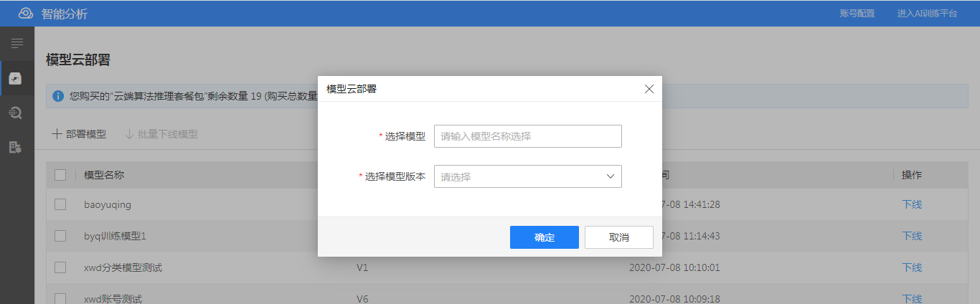Image resolution: width=980 pixels, height=304 pixels.
Task: Confirm with the 确定 button
Action: coord(545,237)
